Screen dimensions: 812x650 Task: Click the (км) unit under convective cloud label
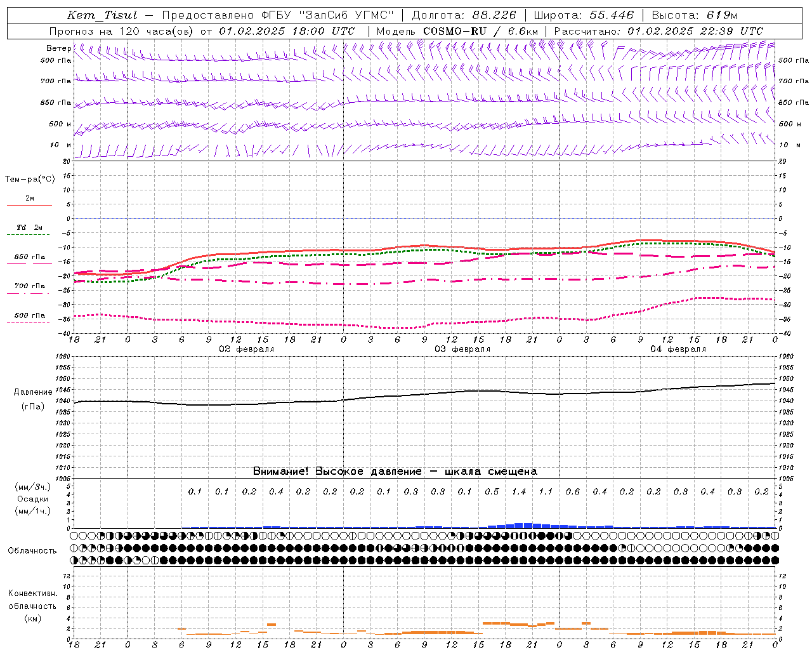click(x=32, y=618)
